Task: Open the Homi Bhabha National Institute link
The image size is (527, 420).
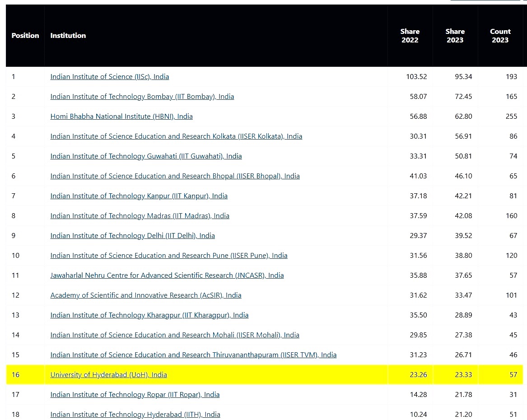Action: pyautogui.click(x=121, y=116)
